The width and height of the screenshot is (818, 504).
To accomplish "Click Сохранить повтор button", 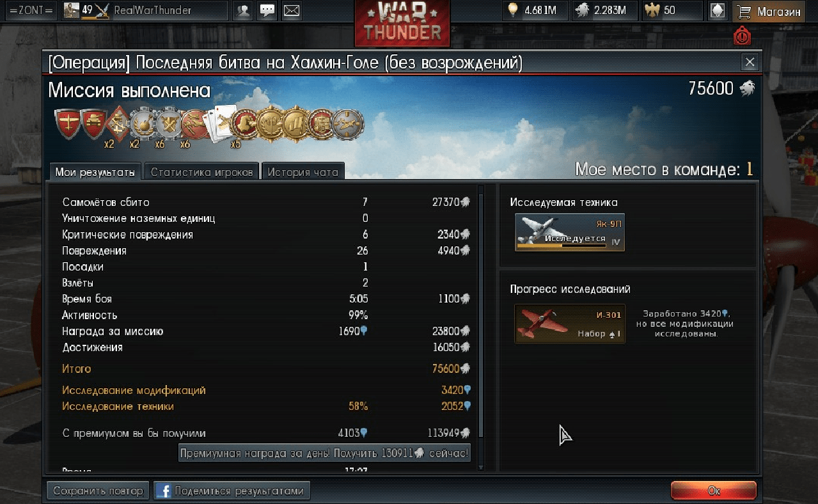I will 98,491.
